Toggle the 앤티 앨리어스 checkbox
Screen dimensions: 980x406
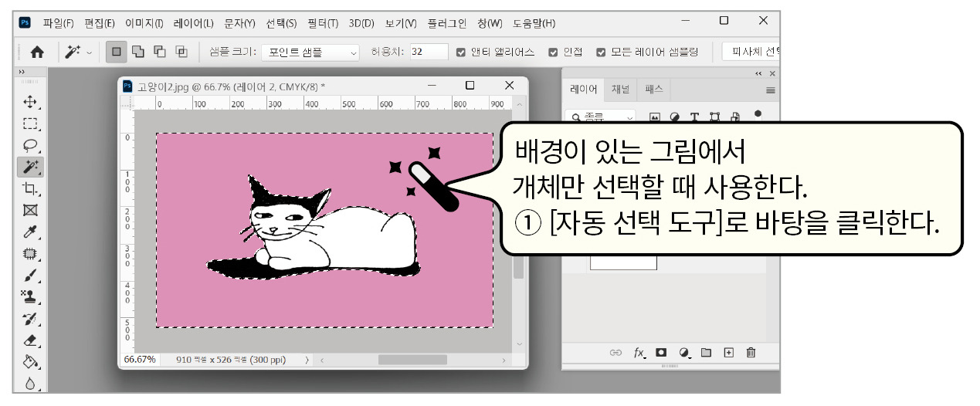(461, 52)
